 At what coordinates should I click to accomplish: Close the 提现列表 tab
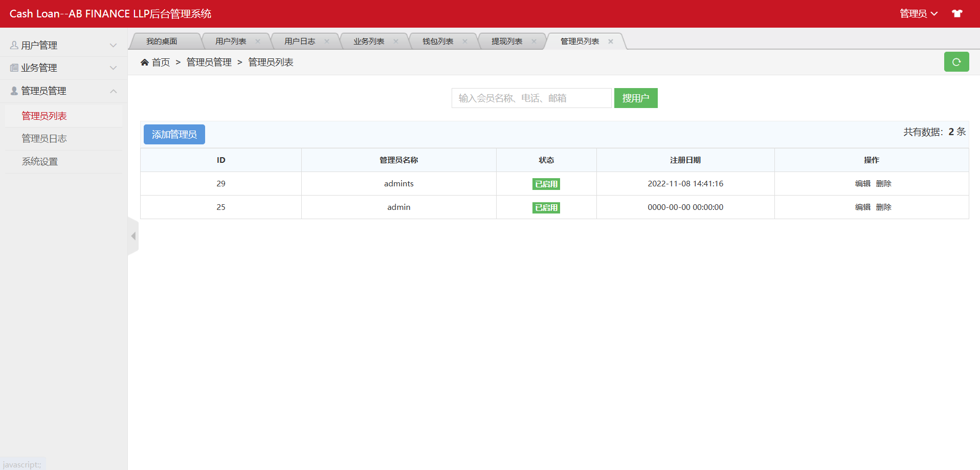pos(534,41)
